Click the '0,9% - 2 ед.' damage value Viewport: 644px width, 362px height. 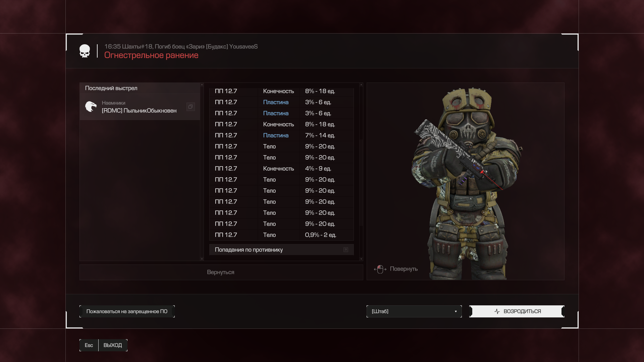(x=321, y=235)
